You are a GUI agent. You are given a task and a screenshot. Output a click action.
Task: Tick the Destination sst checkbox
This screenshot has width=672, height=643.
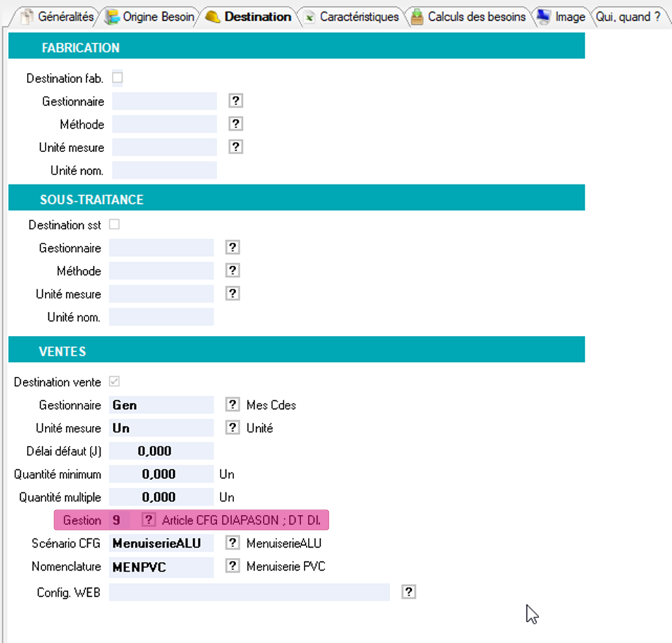[x=115, y=225]
